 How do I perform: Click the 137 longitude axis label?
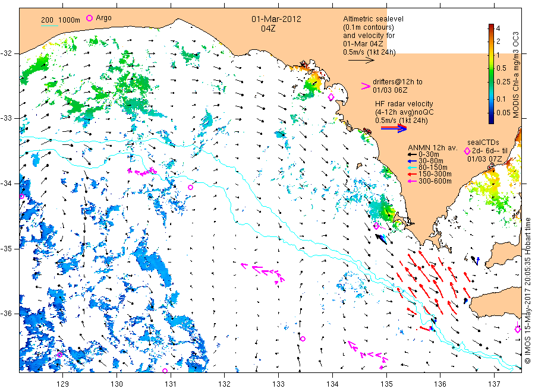tap(494, 384)
